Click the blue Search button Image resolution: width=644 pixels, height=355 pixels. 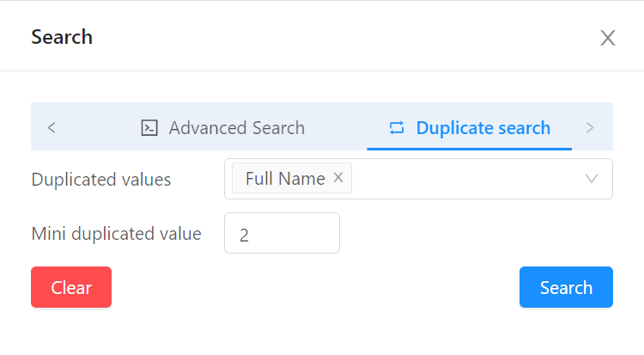[x=566, y=287]
